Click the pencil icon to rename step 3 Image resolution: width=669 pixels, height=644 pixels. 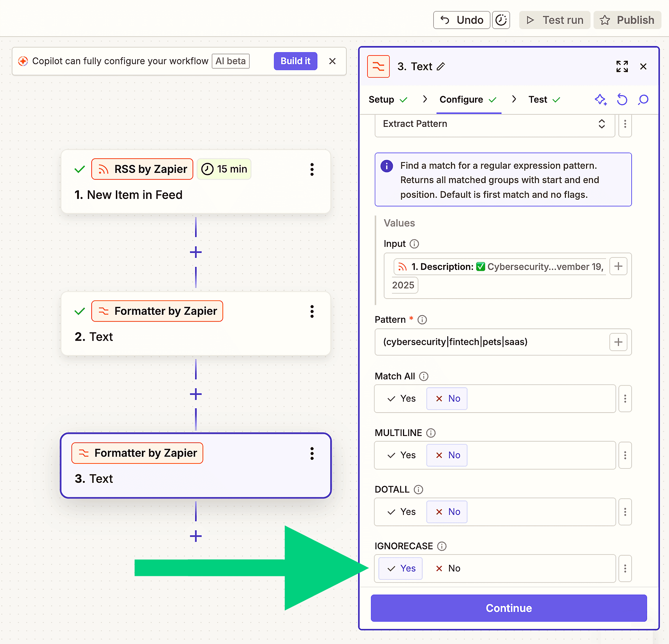[441, 66]
